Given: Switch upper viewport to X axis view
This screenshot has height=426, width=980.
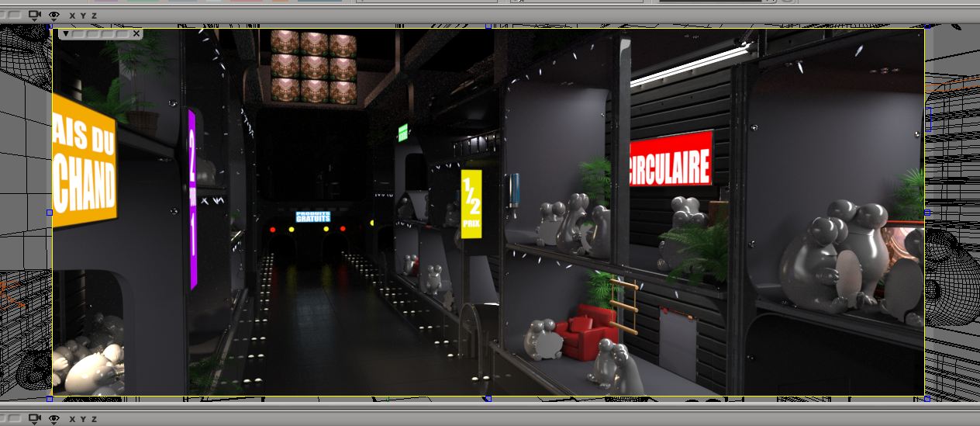Looking at the screenshot, I should point(72,16).
